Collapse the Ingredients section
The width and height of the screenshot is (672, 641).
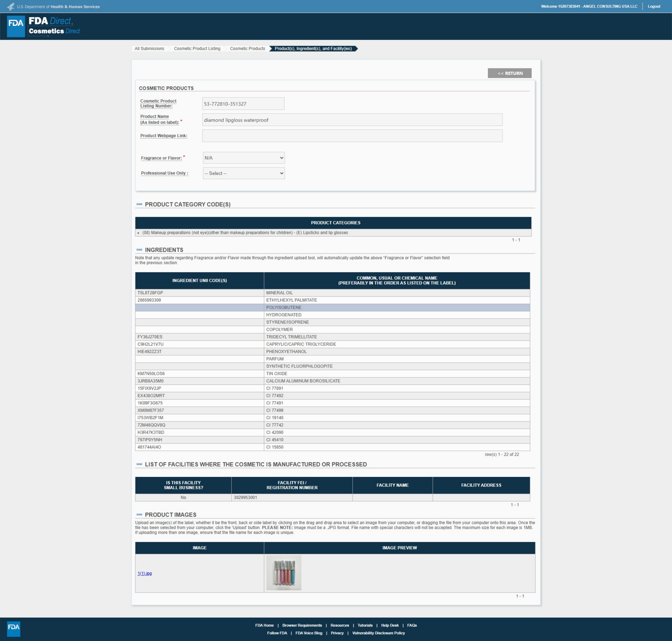139,250
